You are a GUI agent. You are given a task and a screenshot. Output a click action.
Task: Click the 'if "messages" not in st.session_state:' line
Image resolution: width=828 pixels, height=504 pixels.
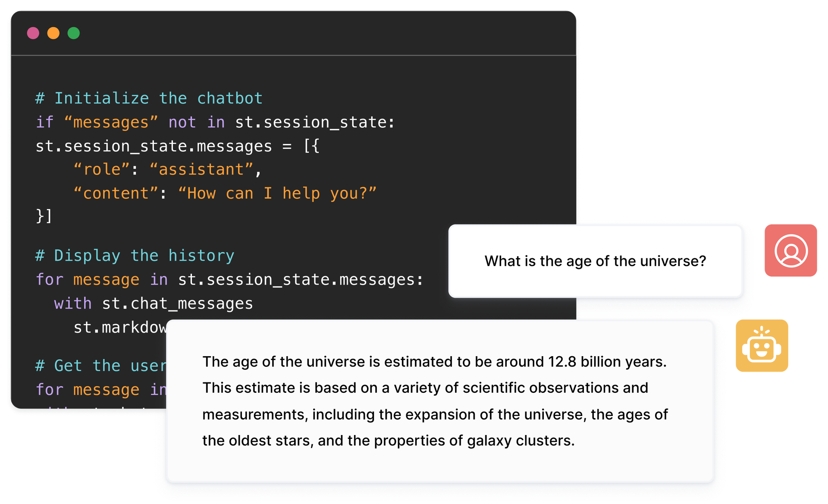click(215, 122)
